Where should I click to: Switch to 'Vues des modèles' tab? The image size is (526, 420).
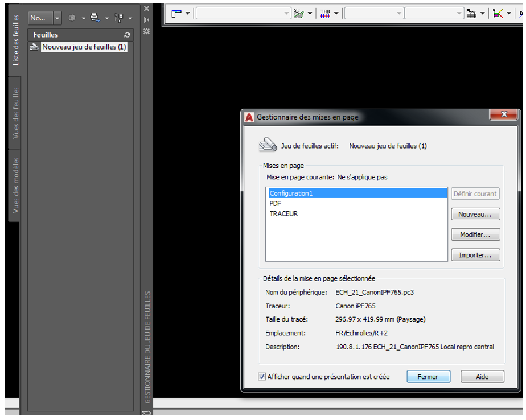pyautogui.click(x=15, y=185)
